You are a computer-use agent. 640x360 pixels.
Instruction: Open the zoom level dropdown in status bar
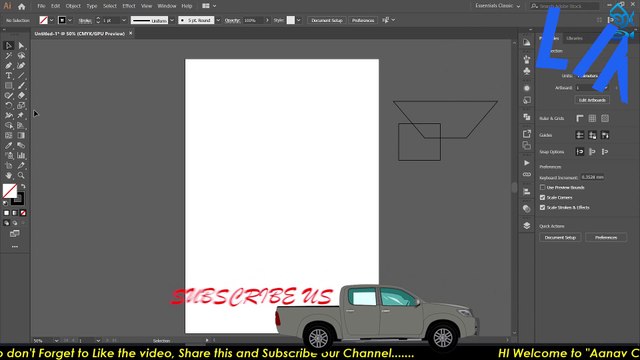coord(56,340)
